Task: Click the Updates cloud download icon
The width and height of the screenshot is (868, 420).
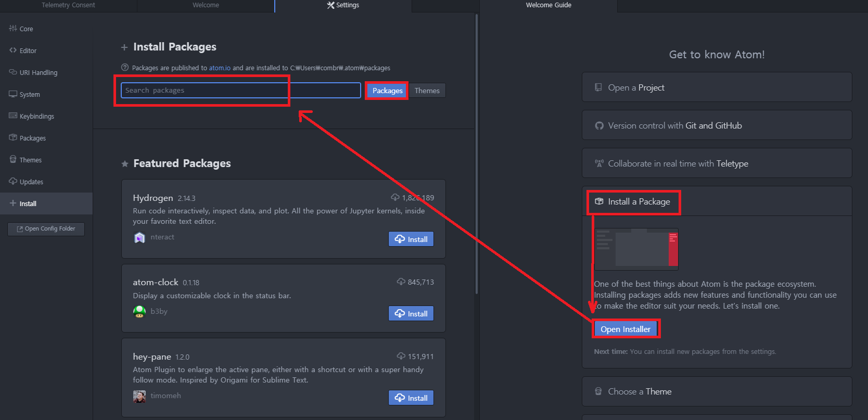Action: click(x=13, y=181)
